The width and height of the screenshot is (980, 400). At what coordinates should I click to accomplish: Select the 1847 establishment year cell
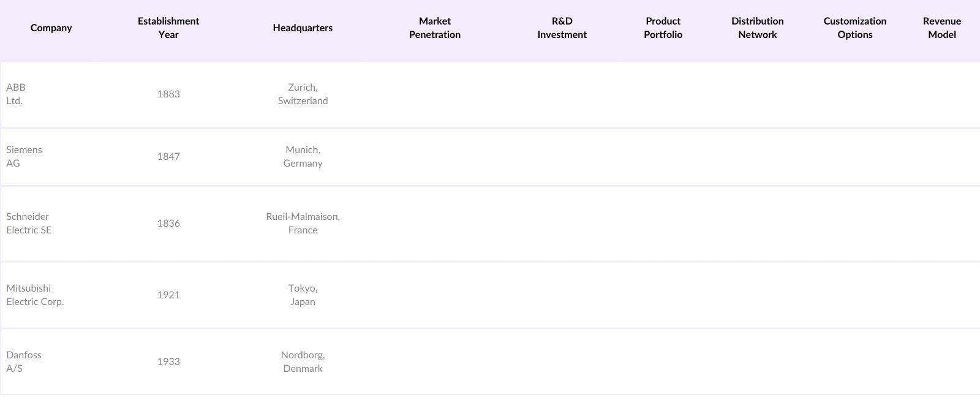[x=168, y=156]
